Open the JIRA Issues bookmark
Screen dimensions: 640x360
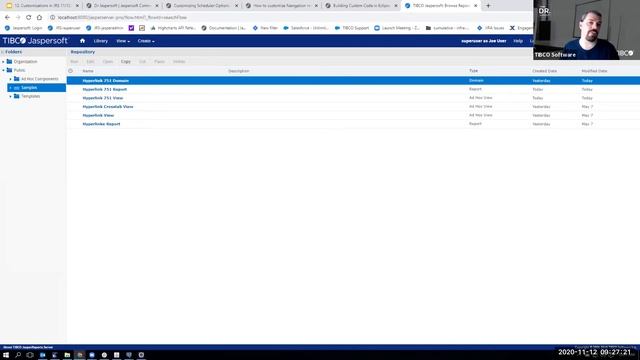[491, 28]
